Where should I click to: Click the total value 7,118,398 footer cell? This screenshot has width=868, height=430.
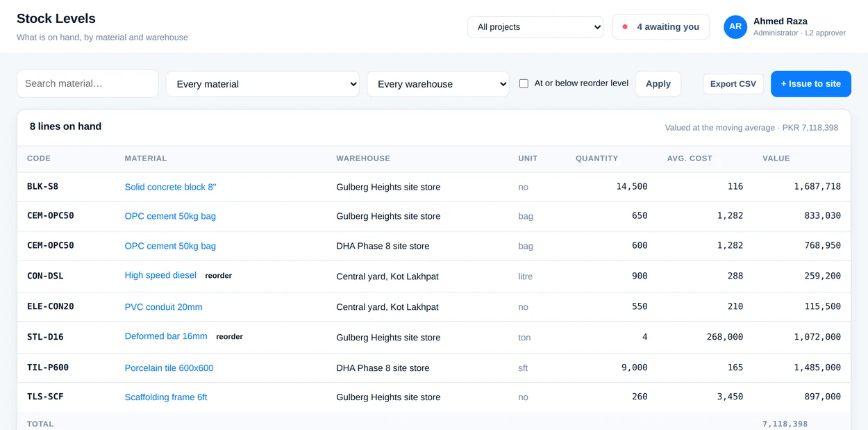point(785,424)
